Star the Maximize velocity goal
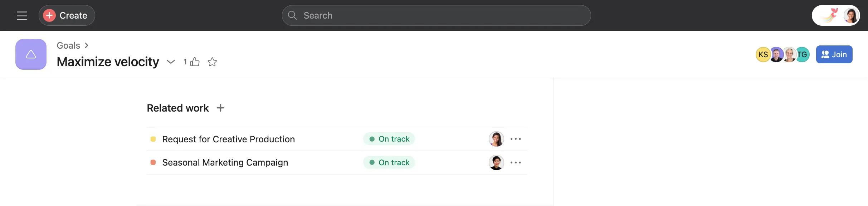 [x=212, y=62]
